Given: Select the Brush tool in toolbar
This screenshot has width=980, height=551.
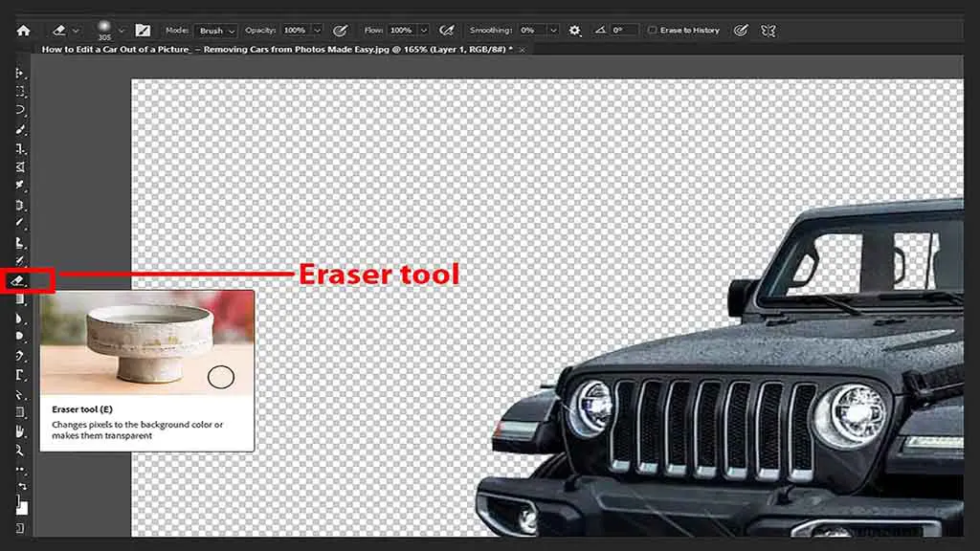Looking at the screenshot, I should click(20, 223).
